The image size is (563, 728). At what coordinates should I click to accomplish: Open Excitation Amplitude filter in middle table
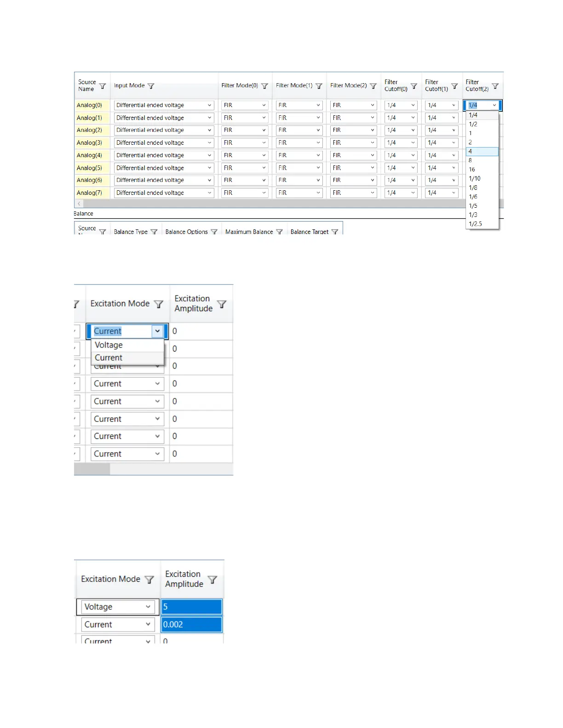pyautogui.click(x=222, y=304)
